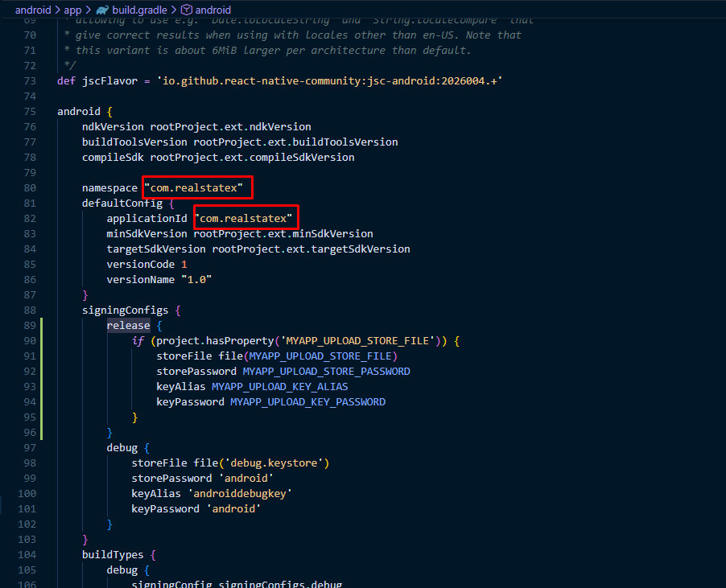Place cursor in applicationId "com.realstatex" value
726x588 pixels.
click(244, 219)
